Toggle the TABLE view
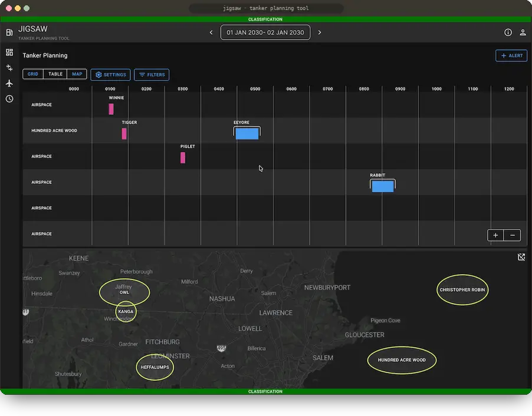Image resolution: width=532 pixels, height=416 pixels. click(55, 74)
